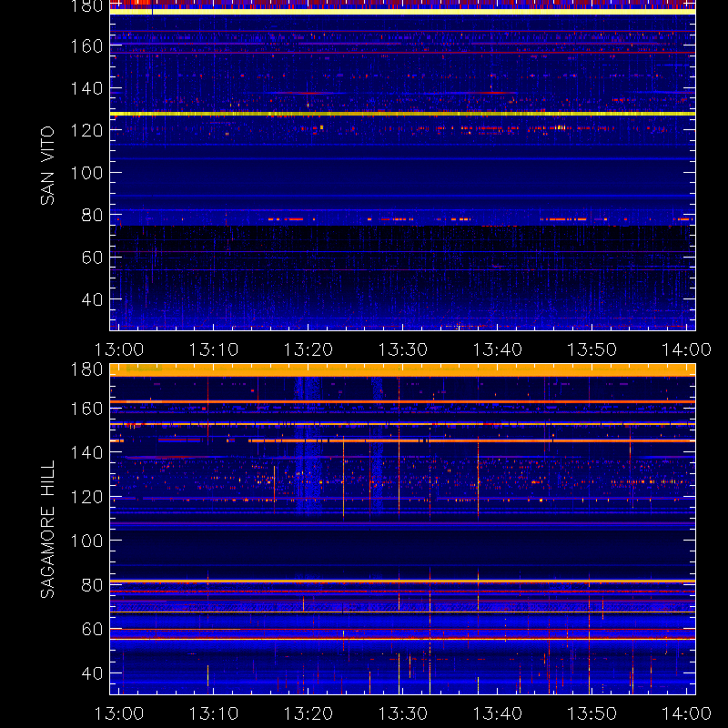
Task: Select the 180 tick label on SAGAMORE HILL axis
Action: (x=86, y=369)
